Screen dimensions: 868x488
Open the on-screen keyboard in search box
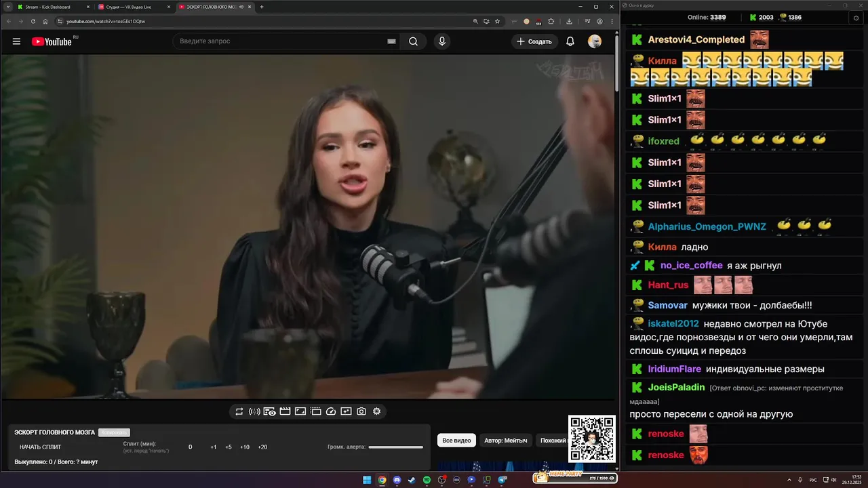pyautogui.click(x=391, y=41)
